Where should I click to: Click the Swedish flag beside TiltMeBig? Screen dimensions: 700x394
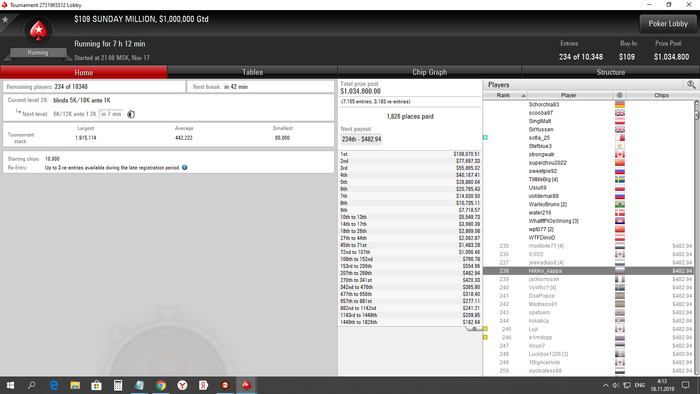click(620, 179)
